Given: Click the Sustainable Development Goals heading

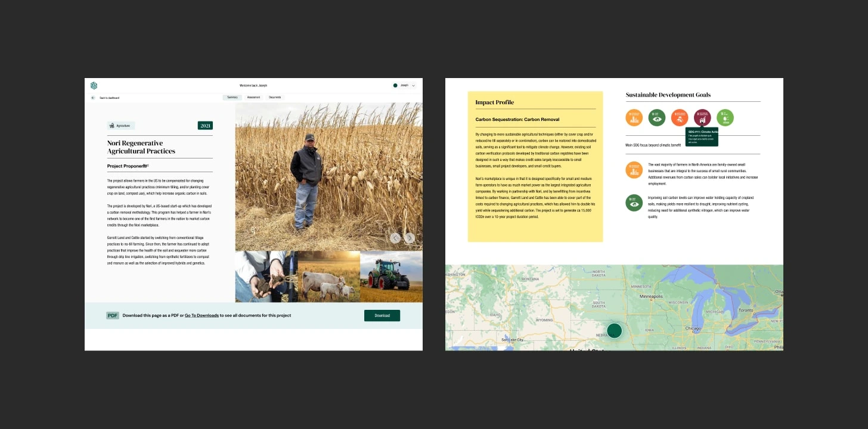Looking at the screenshot, I should pyautogui.click(x=668, y=95).
